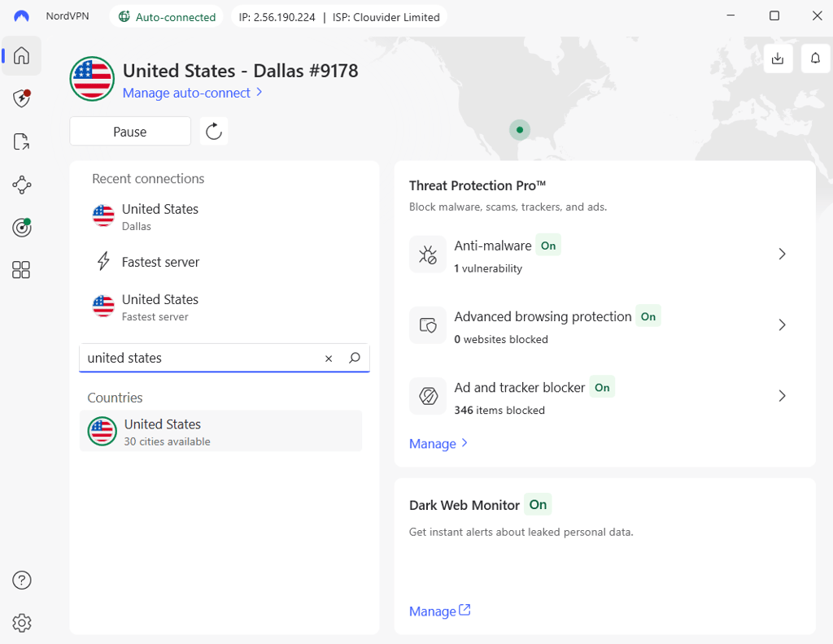This screenshot has height=644, width=833.
Task: Click the Countries heading
Action: tap(116, 398)
